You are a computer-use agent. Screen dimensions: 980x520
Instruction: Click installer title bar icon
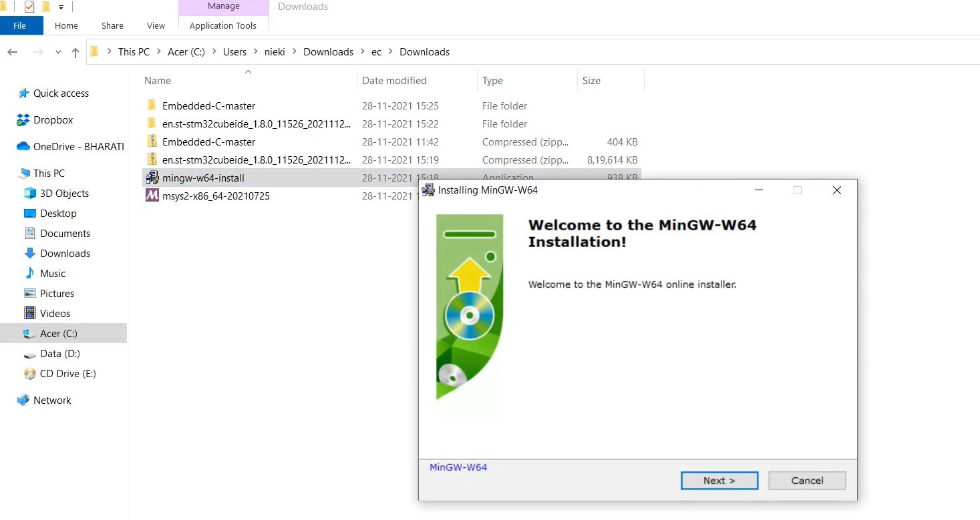[x=428, y=190]
